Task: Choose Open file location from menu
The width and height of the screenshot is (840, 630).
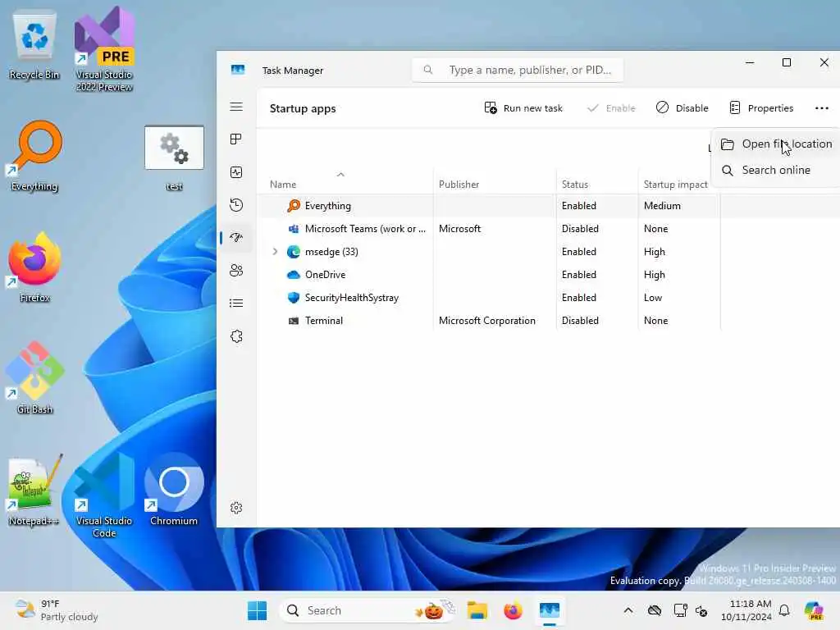Action: coord(776,144)
